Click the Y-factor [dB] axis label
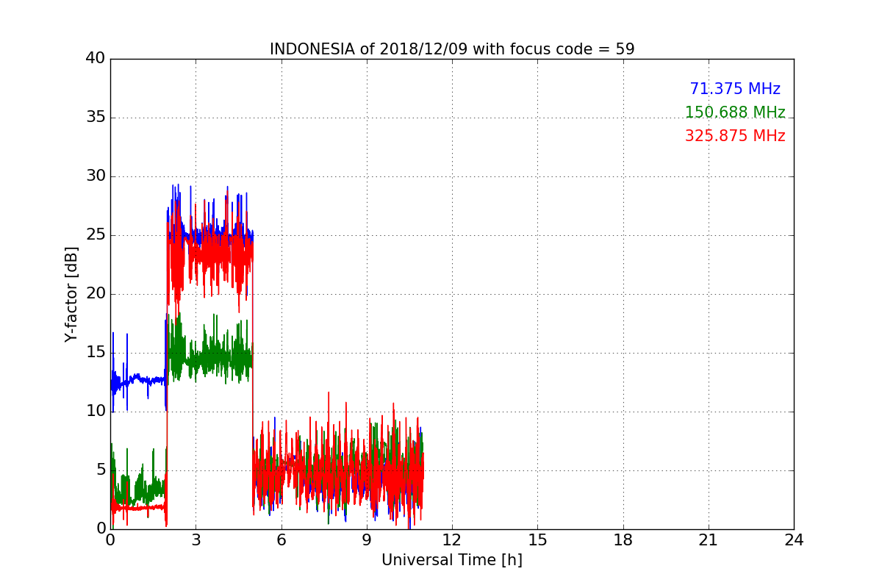The width and height of the screenshot is (882, 588). click(71, 294)
